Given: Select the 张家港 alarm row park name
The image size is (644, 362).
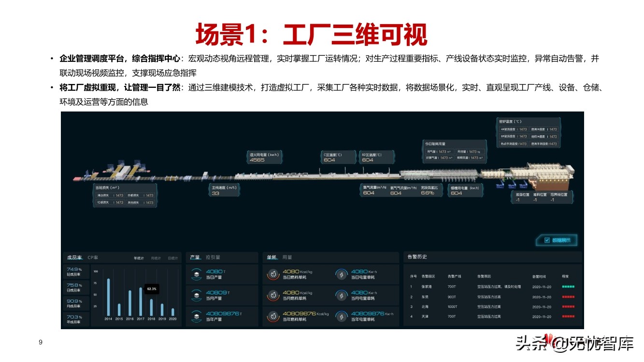Looking at the screenshot, I should tap(426, 287).
